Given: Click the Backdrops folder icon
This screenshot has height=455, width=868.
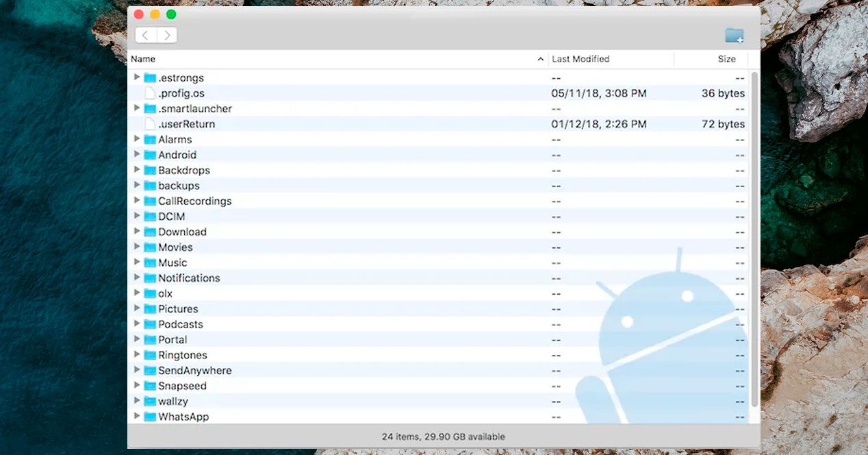Looking at the screenshot, I should [x=150, y=170].
